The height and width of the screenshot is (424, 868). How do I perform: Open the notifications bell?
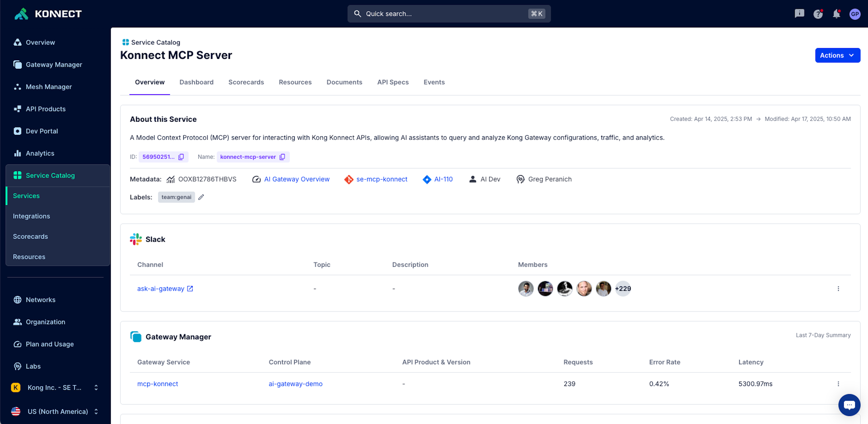(836, 14)
